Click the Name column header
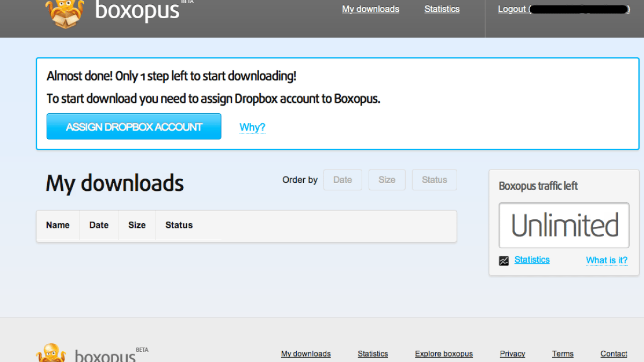Image resolution: width=644 pixels, height=362 pixels. click(58, 225)
